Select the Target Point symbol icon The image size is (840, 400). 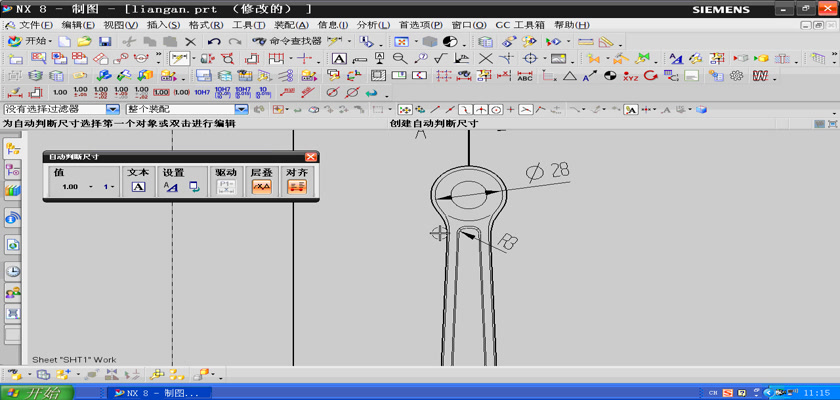(x=530, y=58)
